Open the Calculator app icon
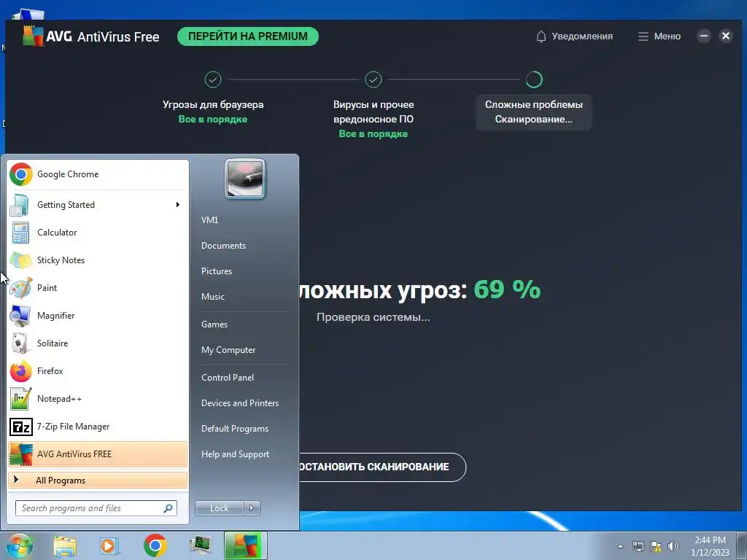The width and height of the screenshot is (747, 560). [x=20, y=233]
